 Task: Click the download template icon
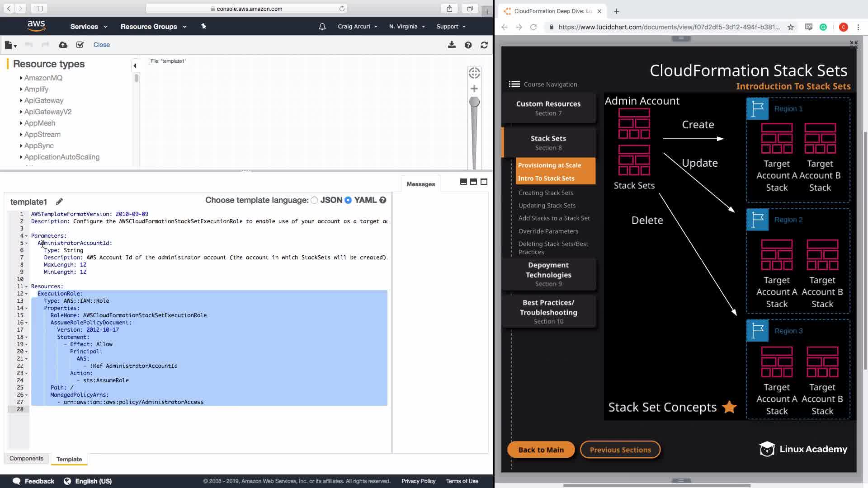(451, 45)
